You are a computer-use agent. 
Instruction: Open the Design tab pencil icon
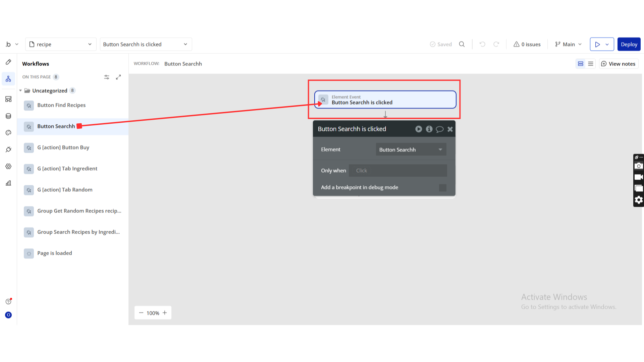click(x=8, y=62)
